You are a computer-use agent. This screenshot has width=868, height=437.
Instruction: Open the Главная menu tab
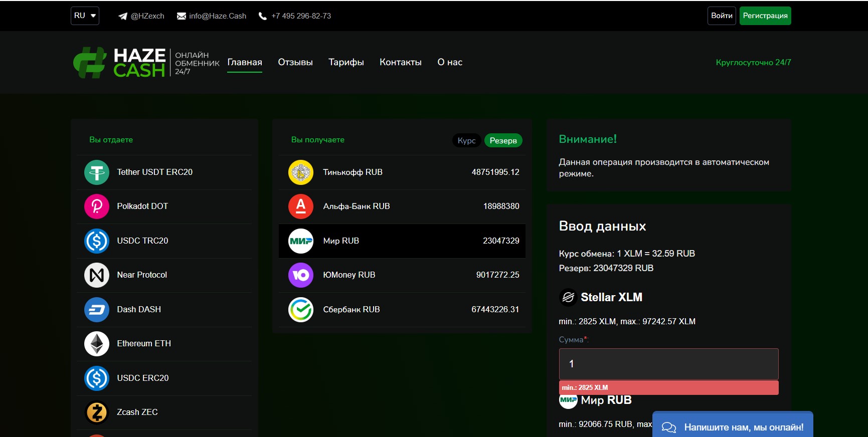(245, 63)
